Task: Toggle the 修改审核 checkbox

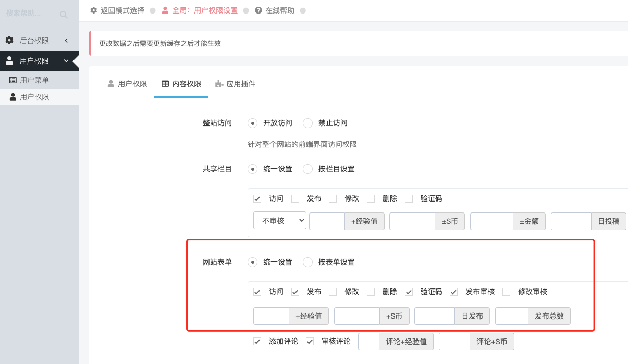Action: pyautogui.click(x=507, y=292)
